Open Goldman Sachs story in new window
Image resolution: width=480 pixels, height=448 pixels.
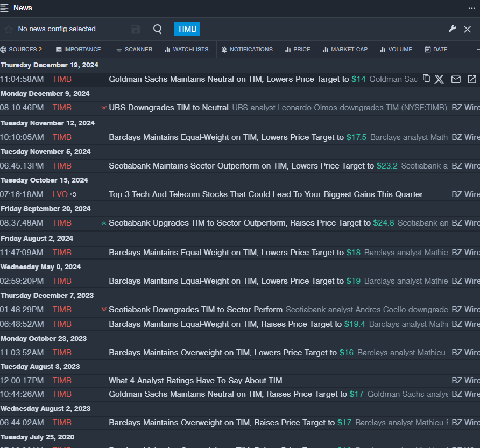472,79
